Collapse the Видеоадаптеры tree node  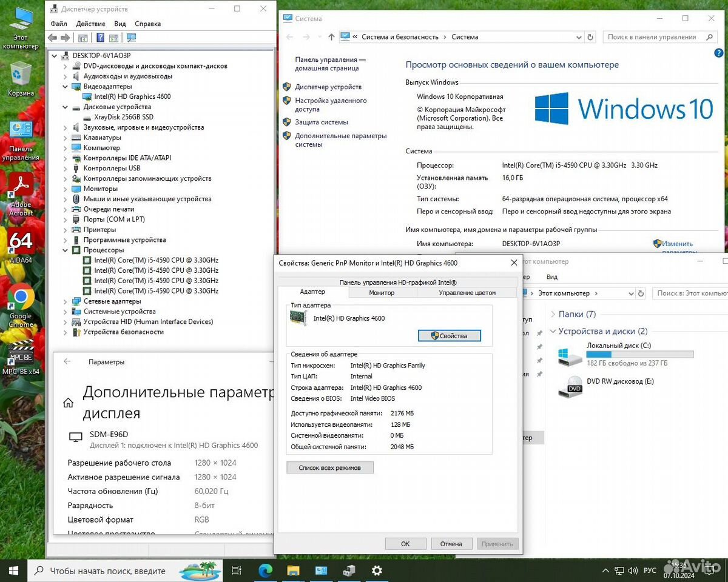[66, 87]
